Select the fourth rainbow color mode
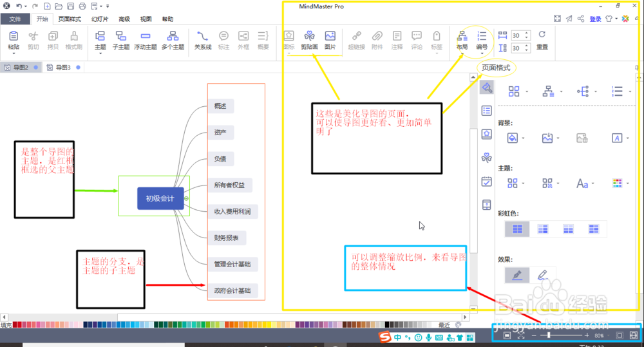Screen dimensions: 644x347 tap(594, 229)
